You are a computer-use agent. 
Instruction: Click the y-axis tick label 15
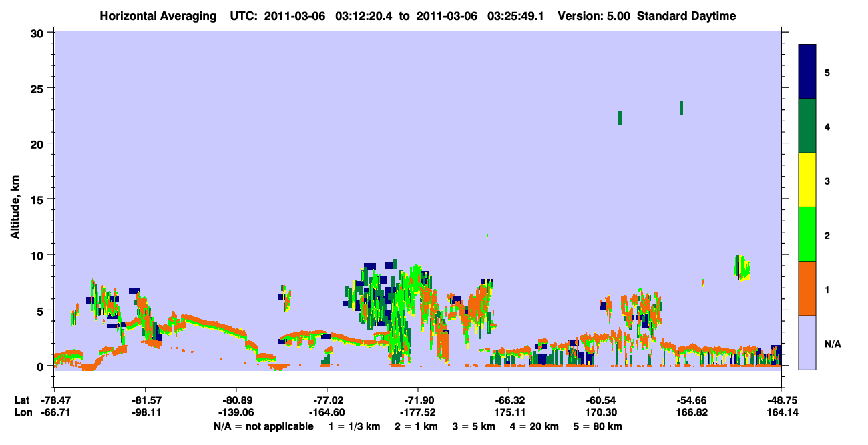(39, 199)
